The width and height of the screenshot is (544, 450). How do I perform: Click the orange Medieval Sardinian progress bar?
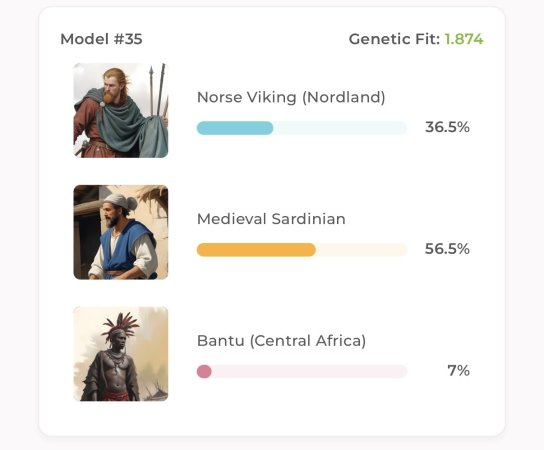256,250
